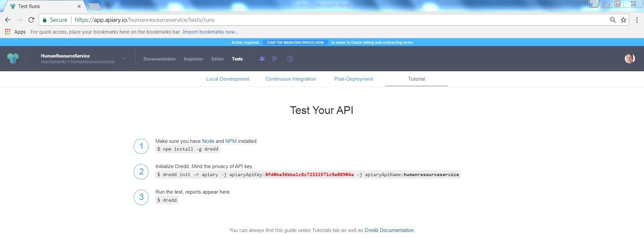Switch to the Local Development tab
644x238 pixels.
click(x=228, y=79)
